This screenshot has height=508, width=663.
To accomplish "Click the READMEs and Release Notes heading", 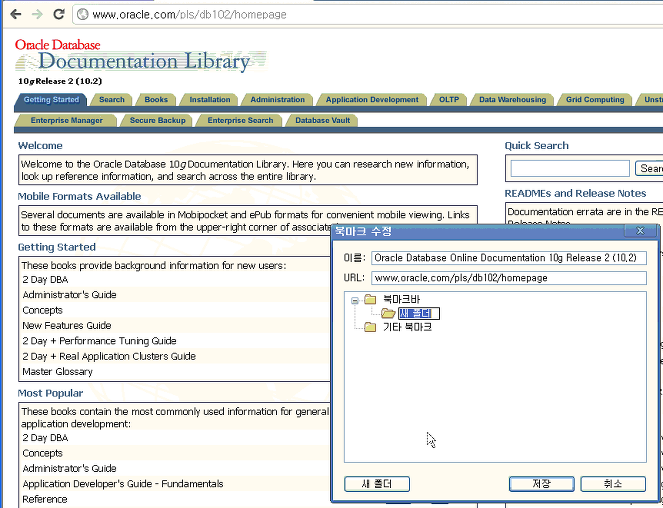I will pyautogui.click(x=575, y=193).
